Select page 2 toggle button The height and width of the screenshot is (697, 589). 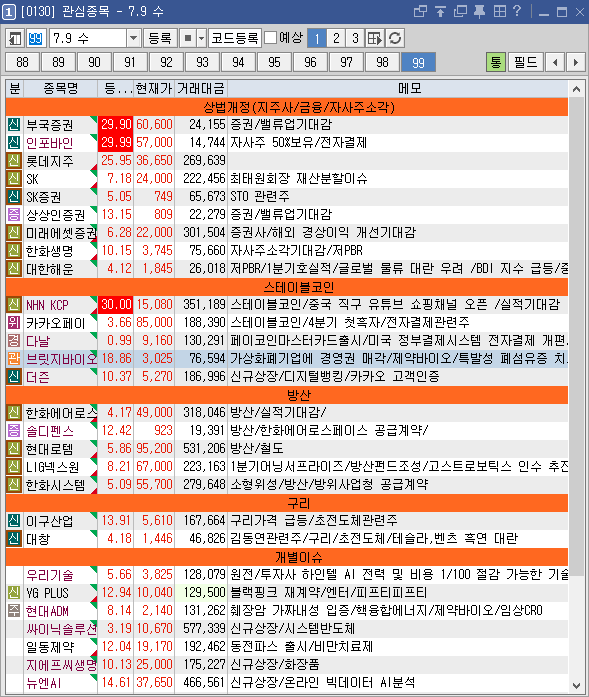(x=336, y=38)
